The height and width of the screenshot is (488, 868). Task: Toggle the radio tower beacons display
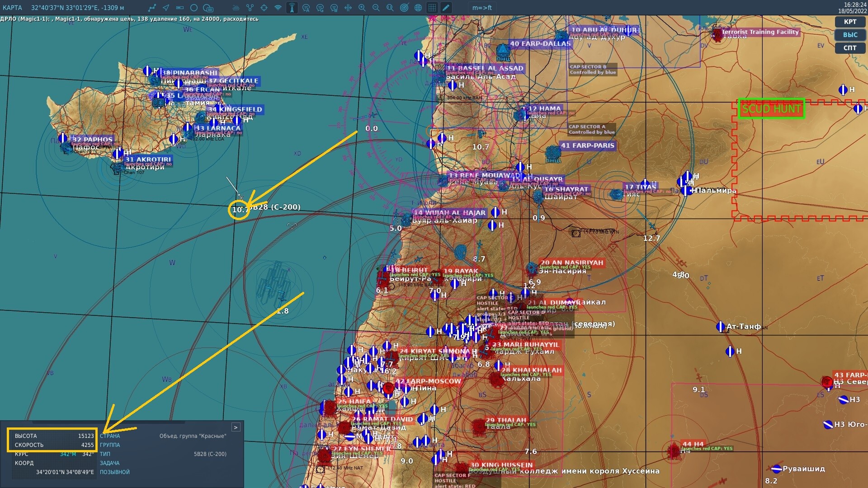(x=292, y=8)
